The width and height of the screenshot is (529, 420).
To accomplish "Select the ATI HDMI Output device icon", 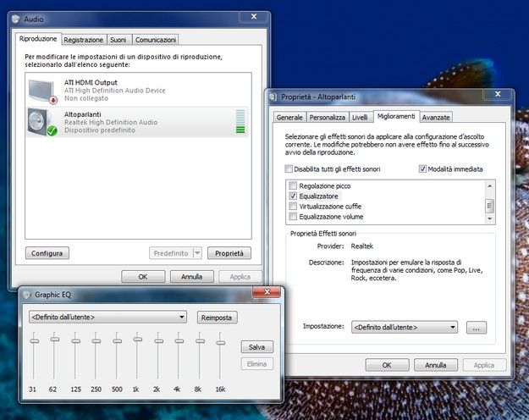I will point(40,90).
